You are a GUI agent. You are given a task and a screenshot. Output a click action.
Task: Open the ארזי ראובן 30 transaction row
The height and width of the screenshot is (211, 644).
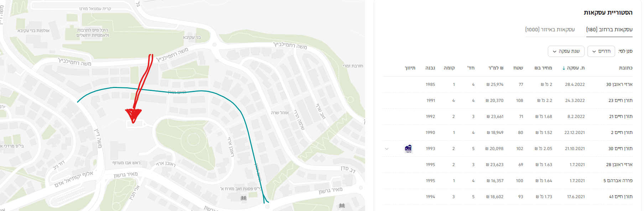pyautogui.click(x=619, y=84)
